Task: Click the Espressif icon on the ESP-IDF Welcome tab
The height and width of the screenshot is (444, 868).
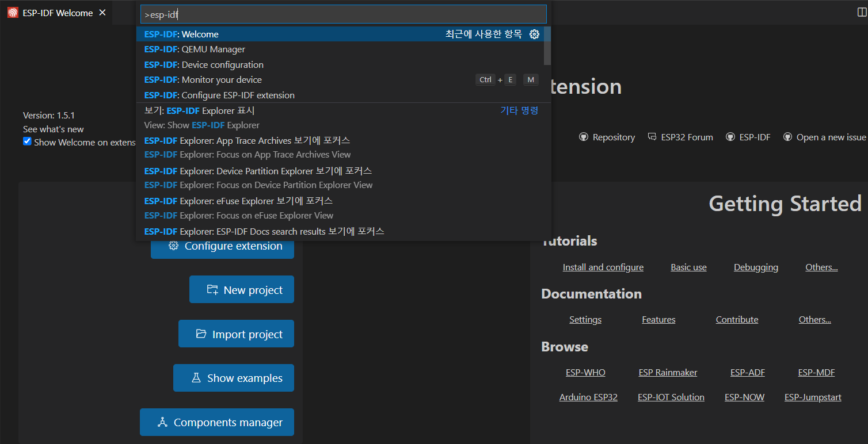Action: (13, 13)
